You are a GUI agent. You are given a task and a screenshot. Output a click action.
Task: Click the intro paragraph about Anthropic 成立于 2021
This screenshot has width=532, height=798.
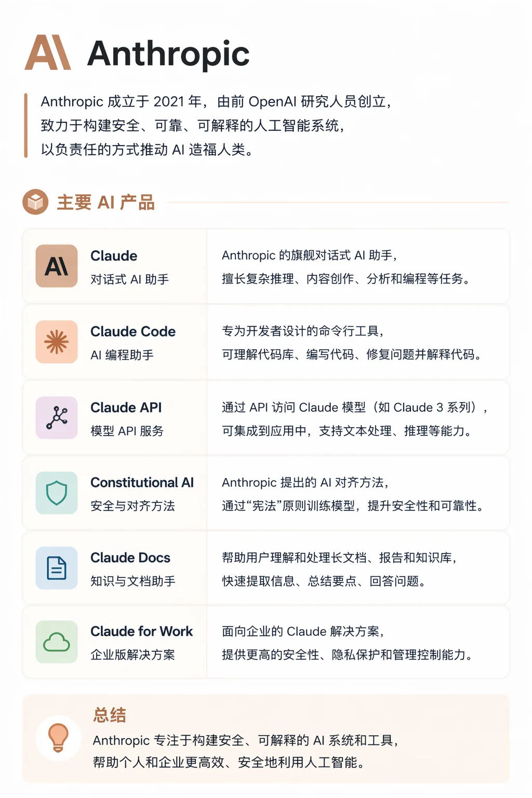pyautogui.click(x=216, y=125)
